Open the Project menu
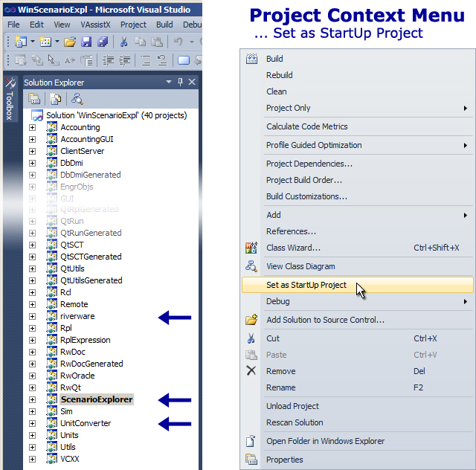Viewport: 476px width, 470px height. coord(133,25)
